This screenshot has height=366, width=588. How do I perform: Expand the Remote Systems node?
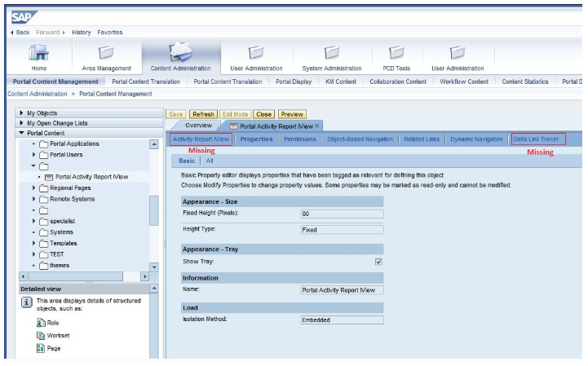pos(33,199)
